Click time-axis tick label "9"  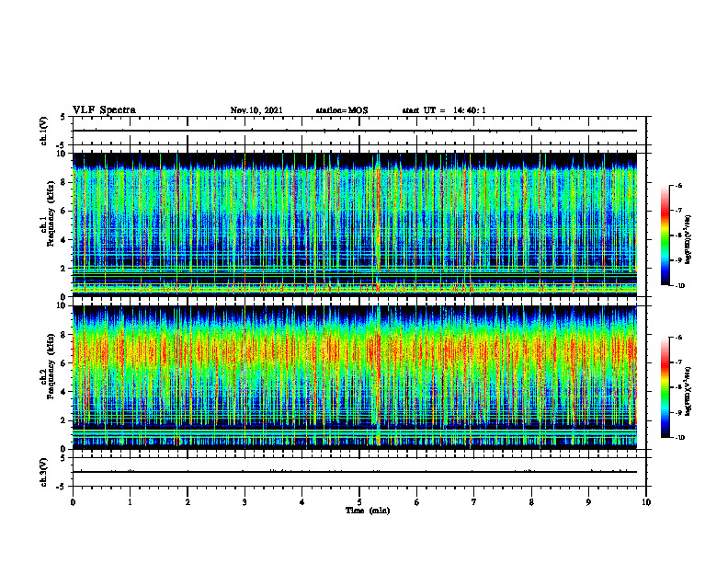pos(588,502)
